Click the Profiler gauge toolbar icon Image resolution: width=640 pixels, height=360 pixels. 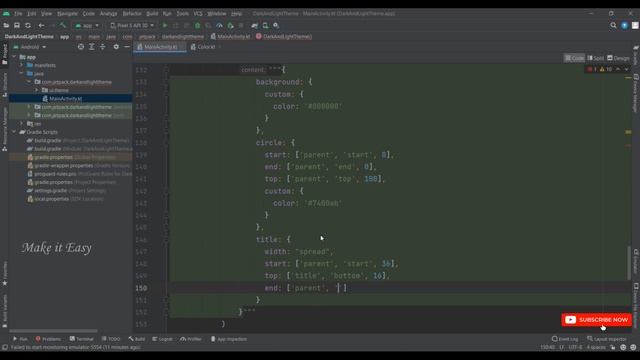(219, 25)
